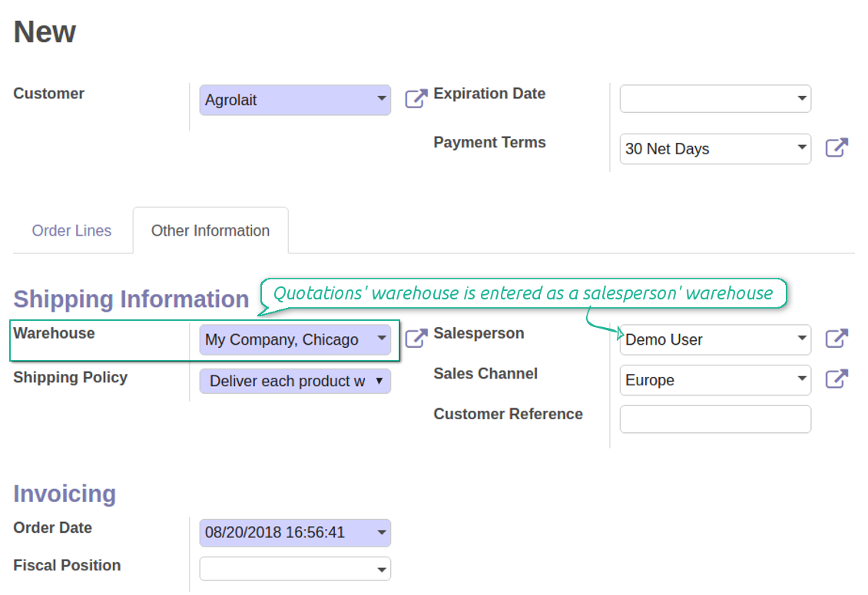
Task: Expand the Customer Agrolait dropdown
Action: pos(382,98)
